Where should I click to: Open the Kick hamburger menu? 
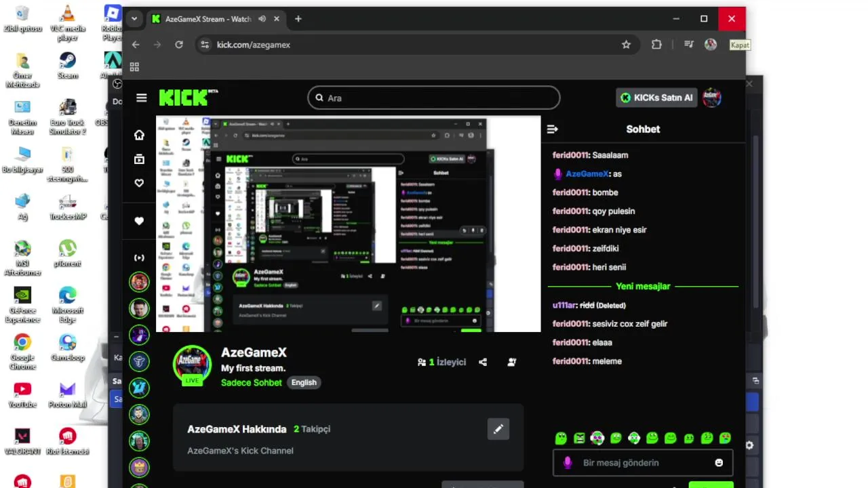[x=141, y=98]
